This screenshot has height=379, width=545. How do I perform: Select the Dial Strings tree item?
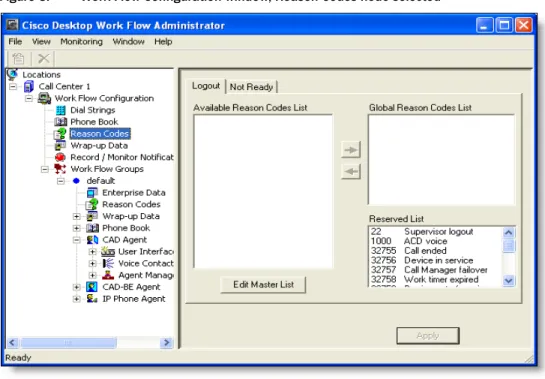tap(92, 110)
